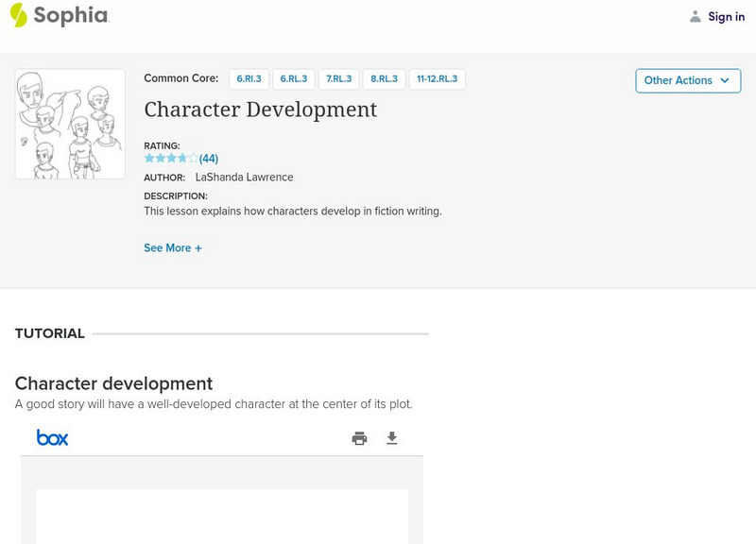
Task: Open the (44) ratings count
Action: coord(209,159)
